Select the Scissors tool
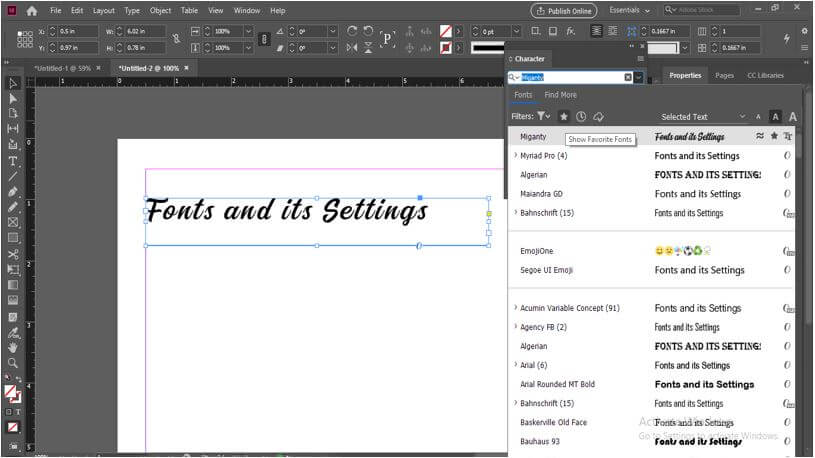815x458 pixels. click(x=13, y=254)
